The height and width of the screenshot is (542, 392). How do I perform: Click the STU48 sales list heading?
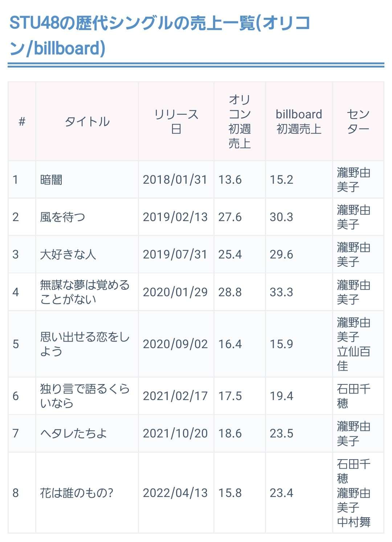click(x=160, y=35)
